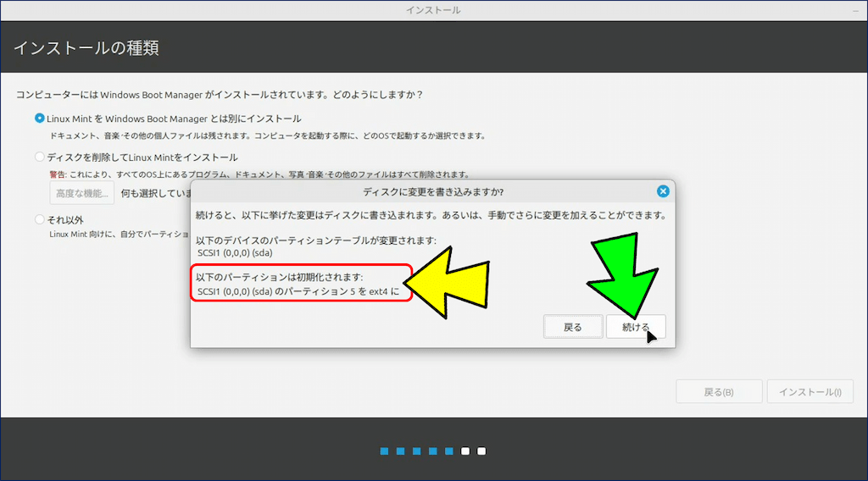Click the first white progress step square
This screenshot has height=481, width=868.
tap(465, 451)
